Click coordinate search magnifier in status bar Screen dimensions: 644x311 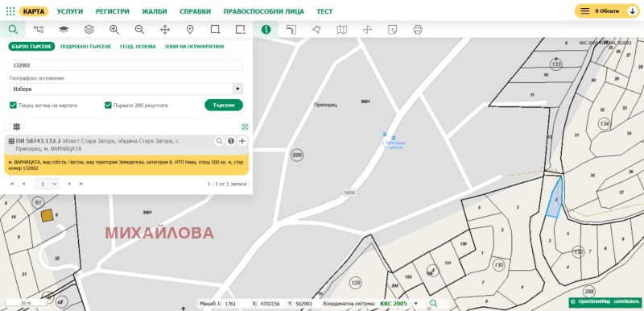[433, 304]
